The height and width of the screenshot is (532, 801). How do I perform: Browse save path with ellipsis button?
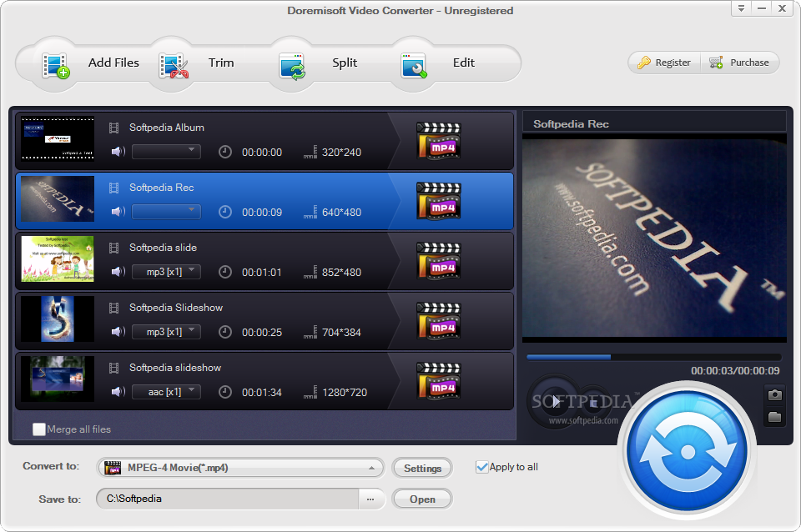coord(370,499)
